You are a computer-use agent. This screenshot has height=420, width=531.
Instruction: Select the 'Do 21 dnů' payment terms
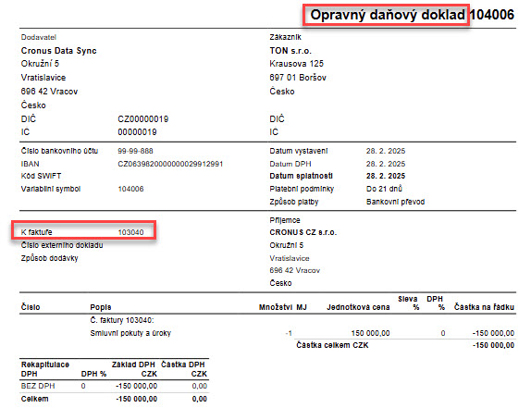(384, 189)
